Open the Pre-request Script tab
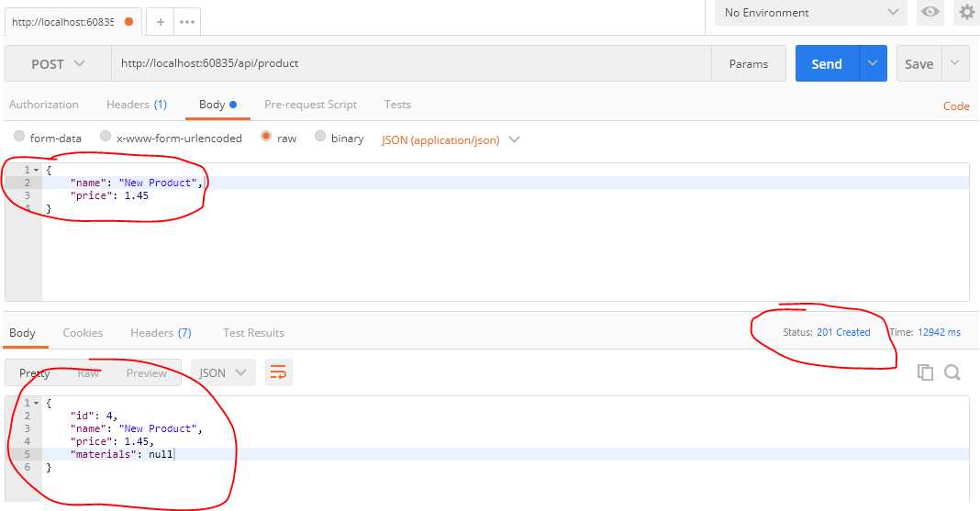Viewport: 980px width, 511px height. click(x=311, y=105)
